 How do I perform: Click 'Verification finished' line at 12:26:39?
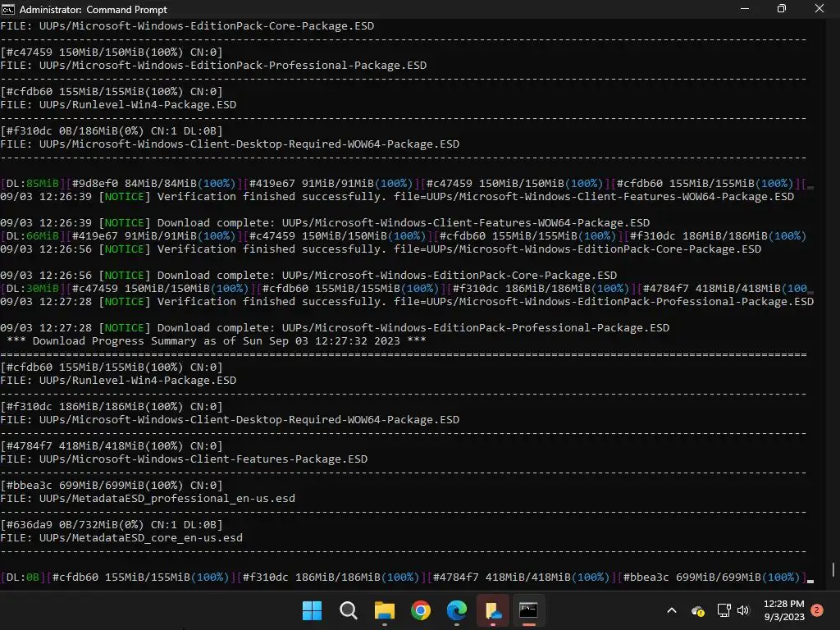click(x=397, y=197)
